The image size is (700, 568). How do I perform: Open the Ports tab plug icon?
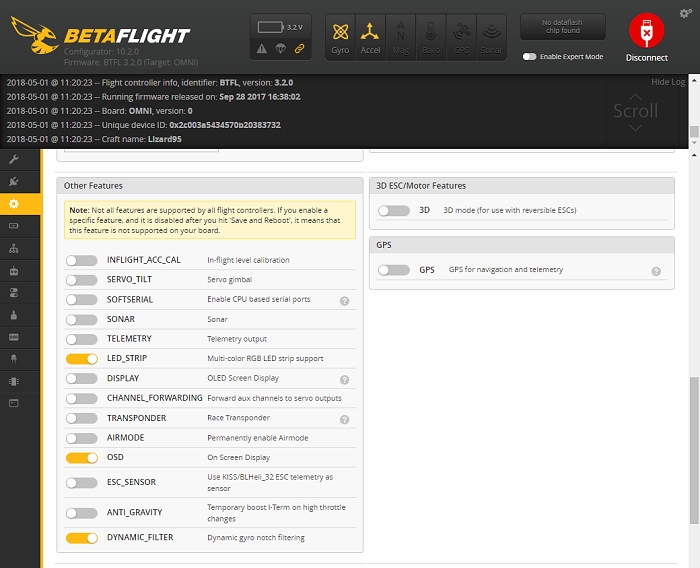(x=14, y=181)
